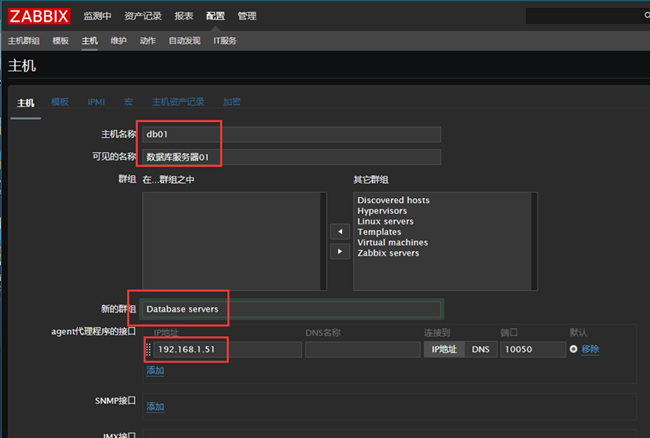The height and width of the screenshot is (438, 650).
Task: Open the 资产记录 top menu
Action: (x=143, y=16)
